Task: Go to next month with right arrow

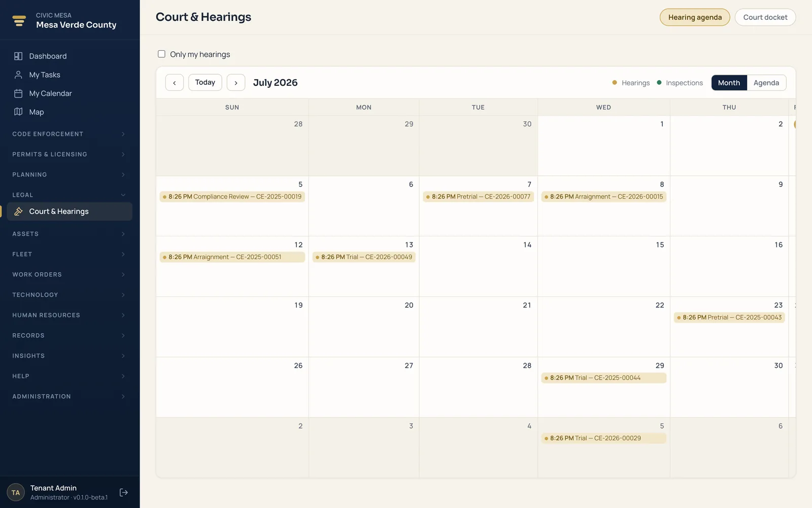Action: pos(236,82)
